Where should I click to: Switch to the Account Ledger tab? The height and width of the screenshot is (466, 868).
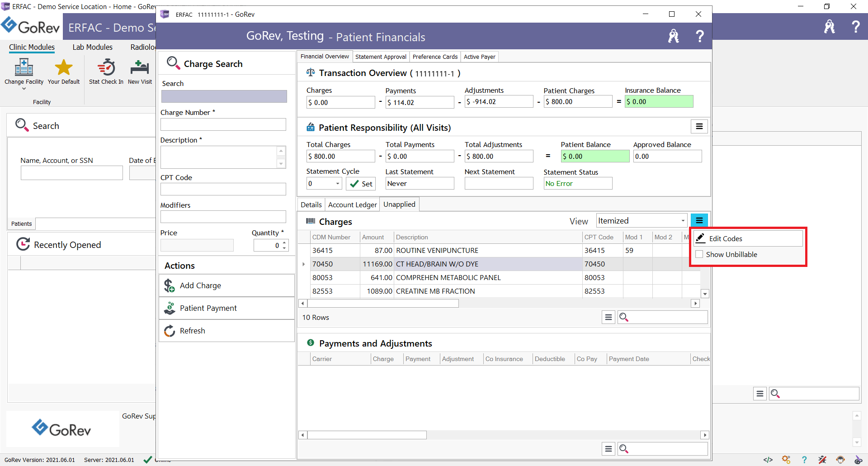coord(352,204)
